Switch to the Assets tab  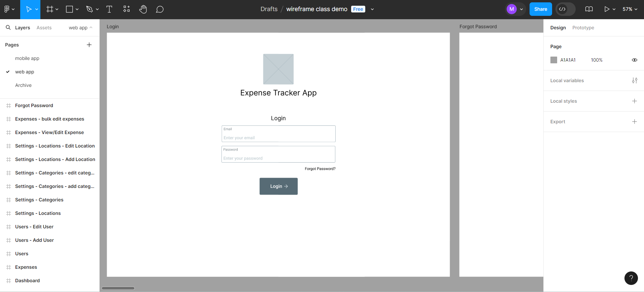pos(44,28)
